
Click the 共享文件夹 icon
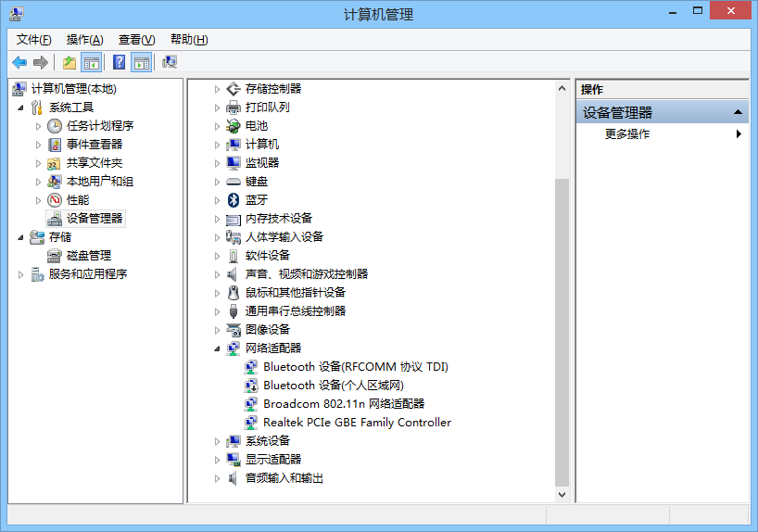point(54,163)
